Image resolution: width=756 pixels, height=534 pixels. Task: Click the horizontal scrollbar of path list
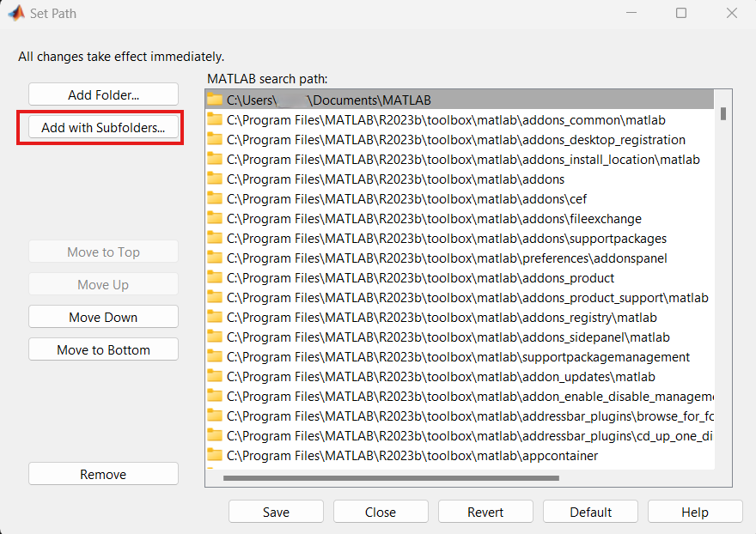pos(391,478)
